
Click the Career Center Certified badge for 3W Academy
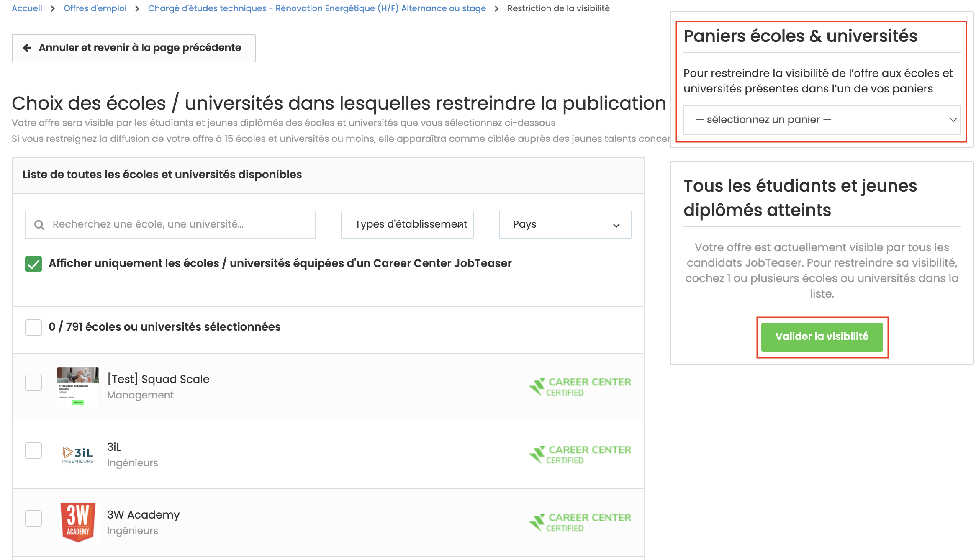point(580,522)
